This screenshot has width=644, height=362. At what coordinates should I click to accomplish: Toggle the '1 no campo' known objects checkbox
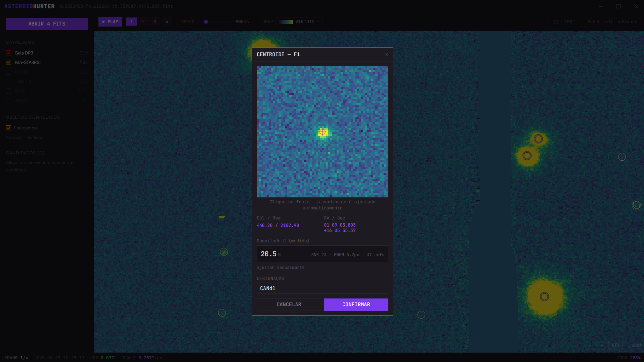pyautogui.click(x=9, y=128)
